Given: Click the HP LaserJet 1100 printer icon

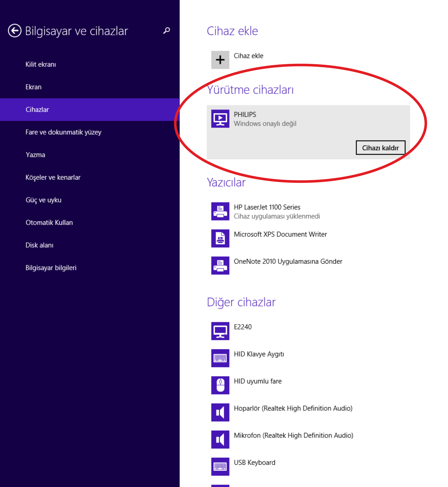Looking at the screenshot, I should pos(220,211).
